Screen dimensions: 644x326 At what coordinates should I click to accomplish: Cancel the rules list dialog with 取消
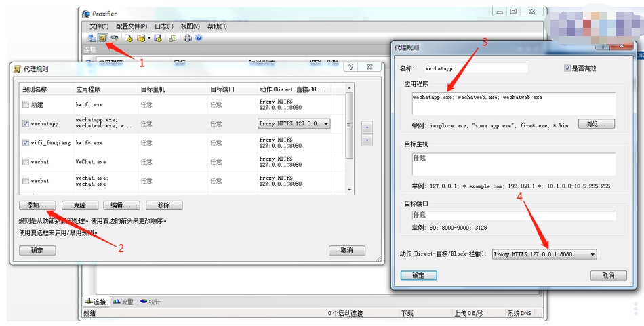pos(347,251)
